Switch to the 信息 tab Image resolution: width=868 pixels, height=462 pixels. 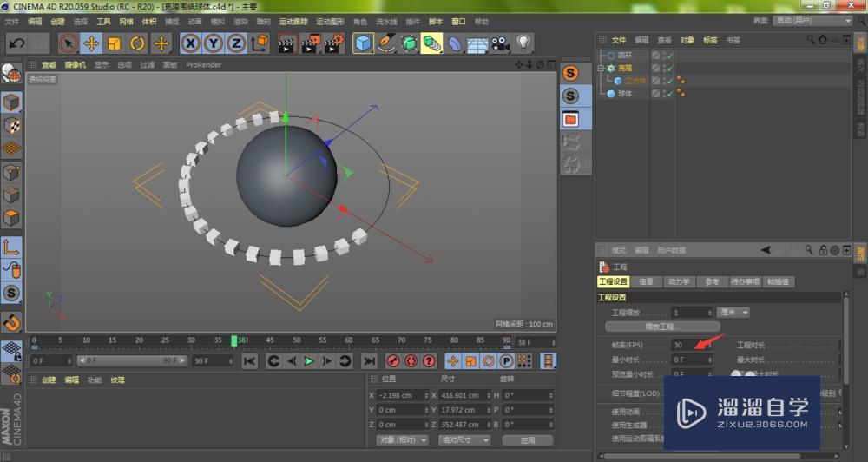(646, 281)
